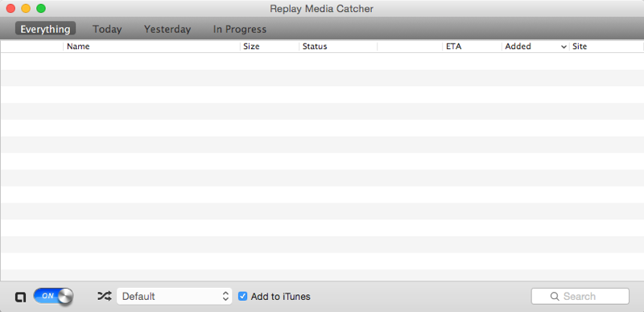
Task: Toggle sort arrow on Added column
Action: (x=564, y=47)
